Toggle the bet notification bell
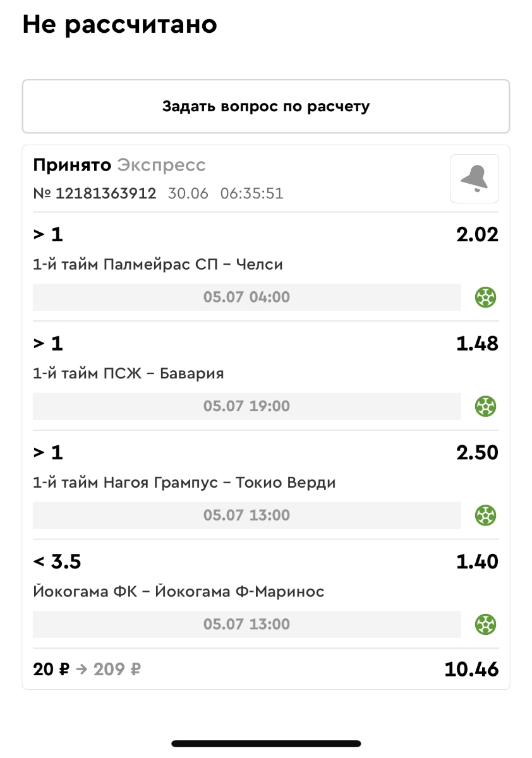The height and width of the screenshot is (758, 532). coord(474,179)
